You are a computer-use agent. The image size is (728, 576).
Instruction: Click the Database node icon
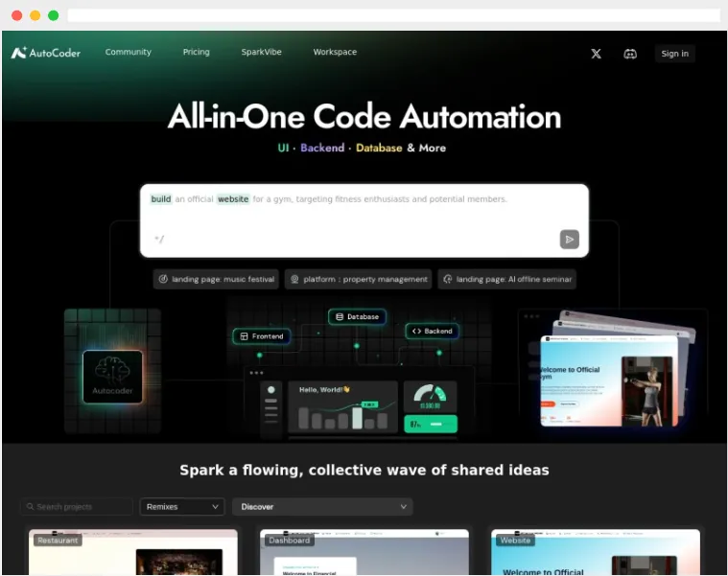(x=340, y=317)
